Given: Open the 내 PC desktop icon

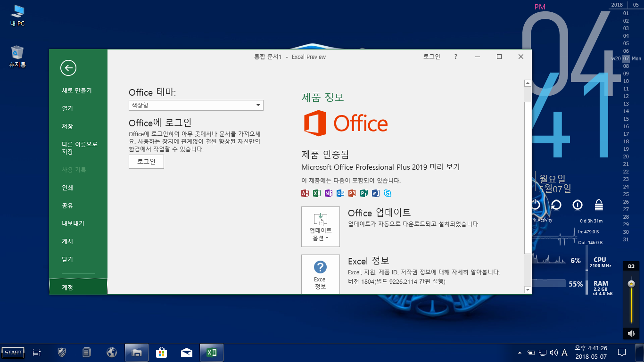Looking at the screenshot, I should pyautogui.click(x=17, y=15).
